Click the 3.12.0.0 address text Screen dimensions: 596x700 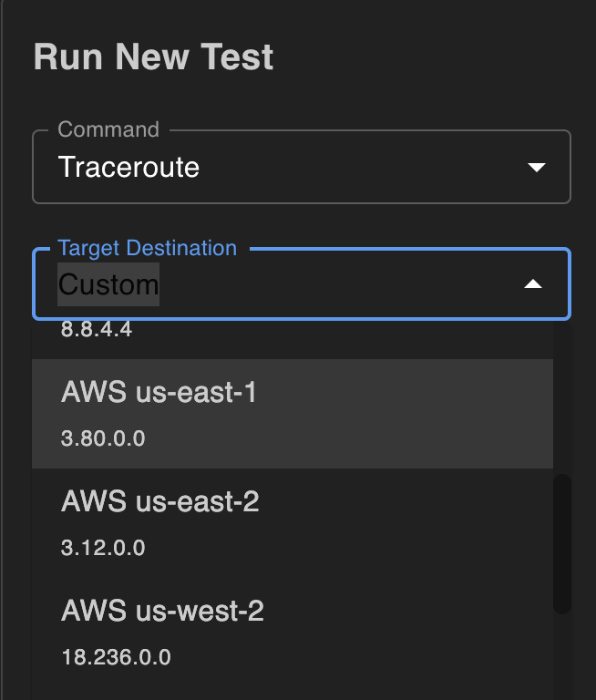point(103,548)
